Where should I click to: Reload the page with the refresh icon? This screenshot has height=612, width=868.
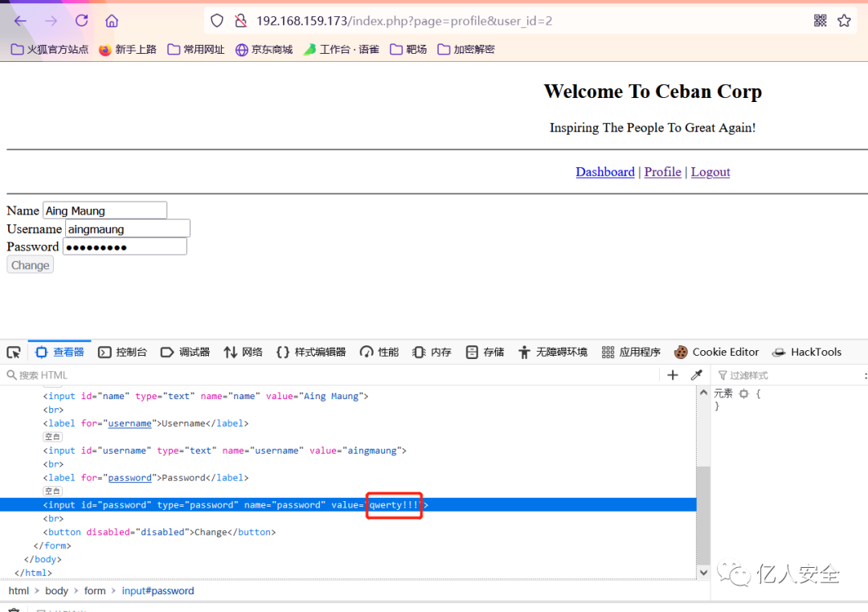pyautogui.click(x=81, y=21)
